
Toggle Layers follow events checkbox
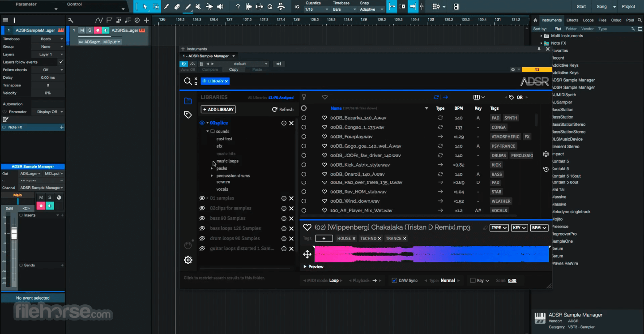click(x=61, y=62)
